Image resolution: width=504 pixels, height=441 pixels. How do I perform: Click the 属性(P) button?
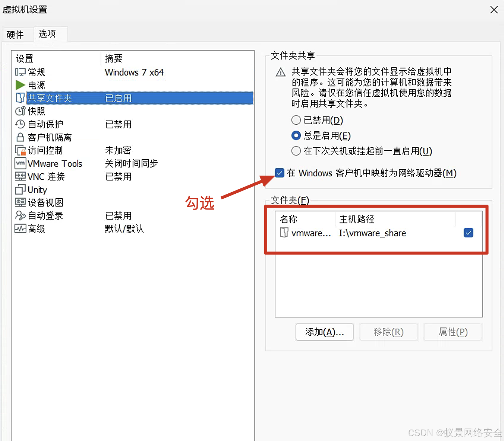coord(453,332)
